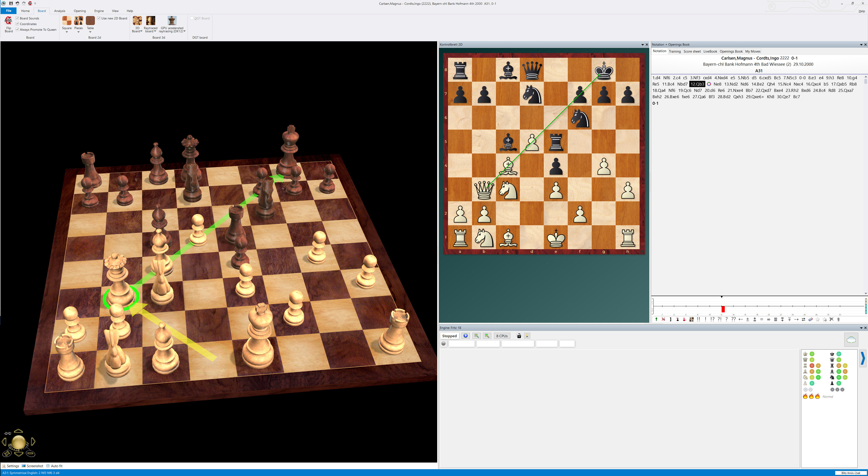Enable the Coordinates checkbox
The image size is (868, 476).
click(x=17, y=23)
